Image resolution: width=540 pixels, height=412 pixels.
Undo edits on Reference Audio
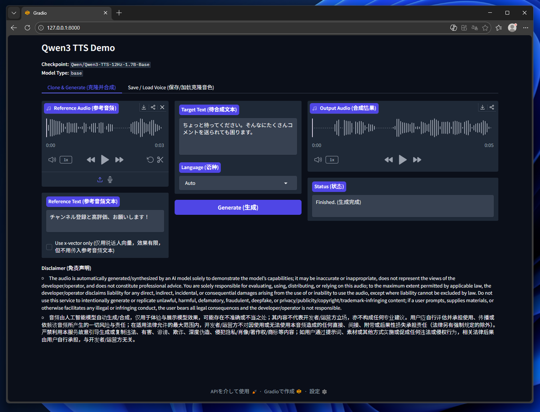tap(150, 160)
